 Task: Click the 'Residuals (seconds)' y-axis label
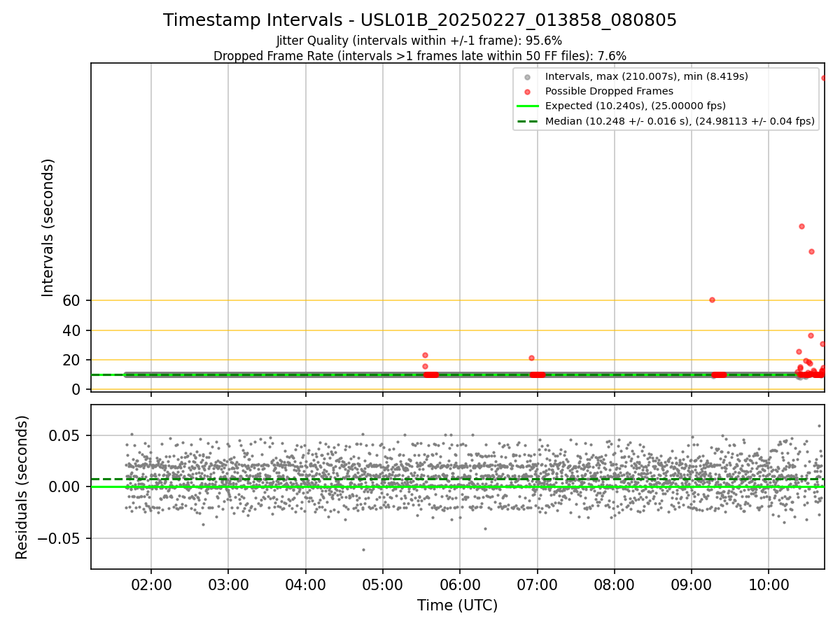click(x=22, y=487)
